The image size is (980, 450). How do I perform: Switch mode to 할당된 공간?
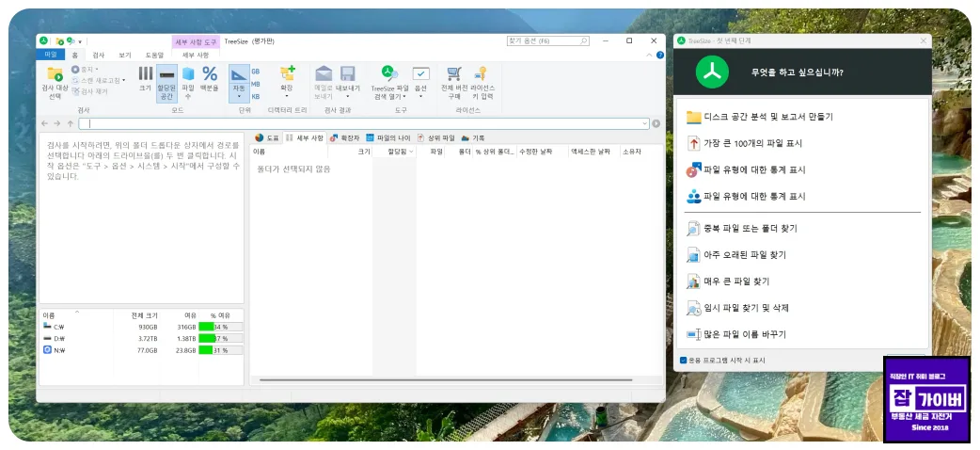166,83
